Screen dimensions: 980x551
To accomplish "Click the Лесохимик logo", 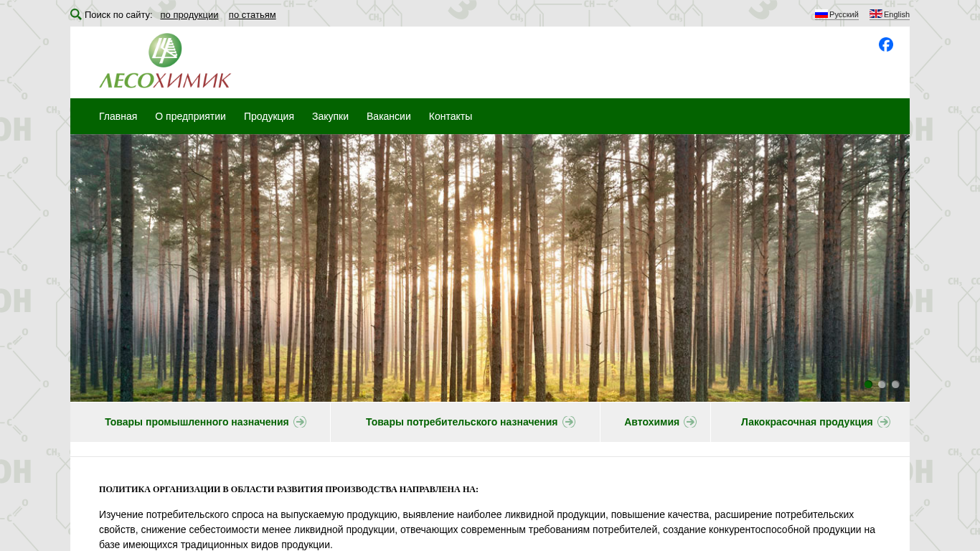I will pyautogui.click(x=165, y=61).
